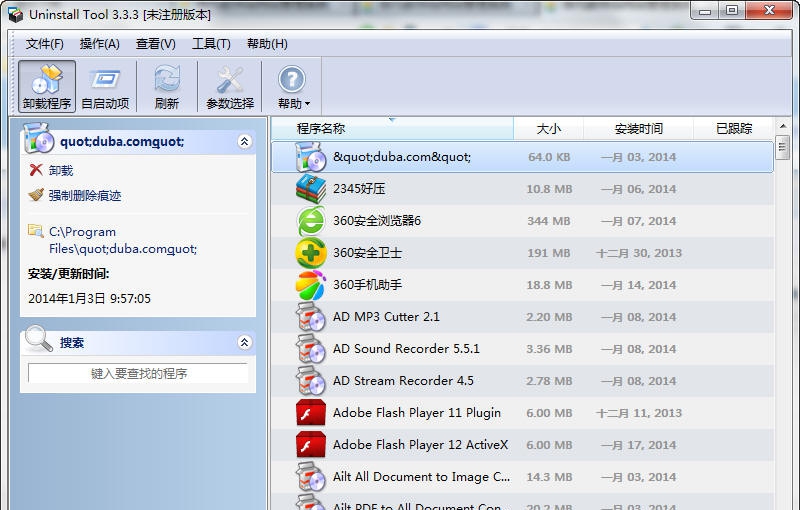Open the 文件(F) menu

45,44
